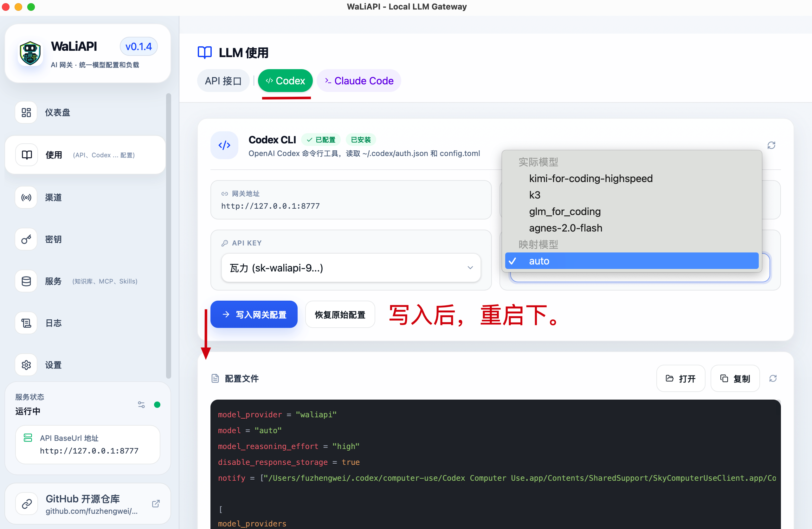
Task: Click the broadcast icon for 渠道
Action: 26,197
